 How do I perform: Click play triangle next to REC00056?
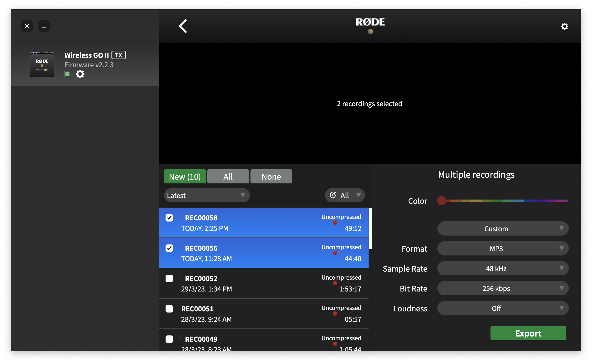pyautogui.click(x=180, y=247)
